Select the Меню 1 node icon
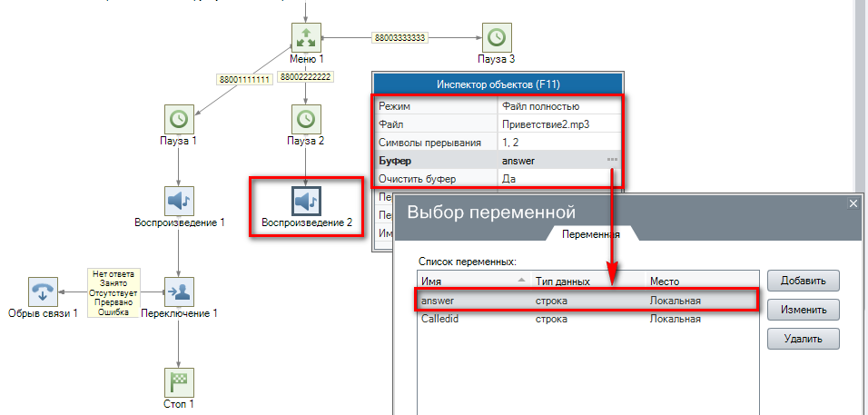Image resolution: width=868 pixels, height=415 pixels. [x=306, y=37]
